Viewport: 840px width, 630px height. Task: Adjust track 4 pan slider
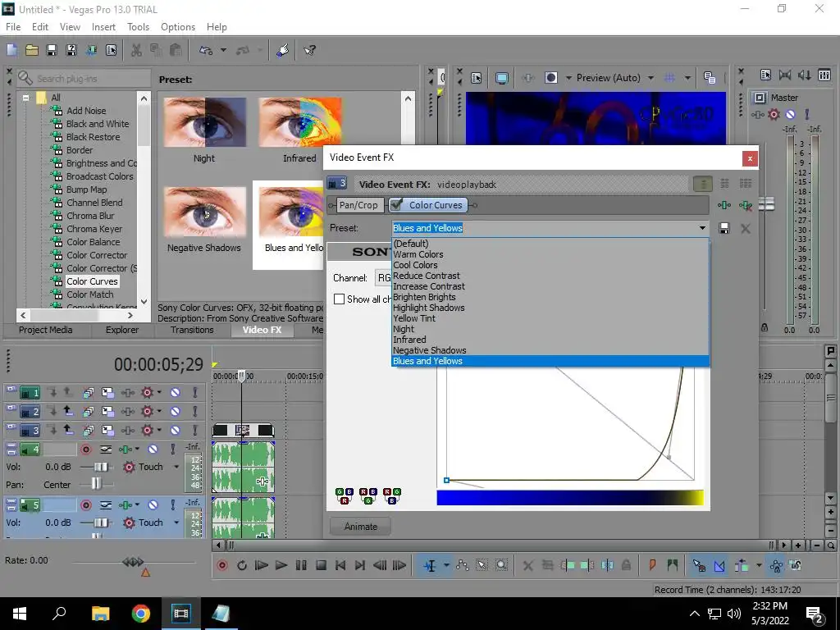(x=97, y=484)
